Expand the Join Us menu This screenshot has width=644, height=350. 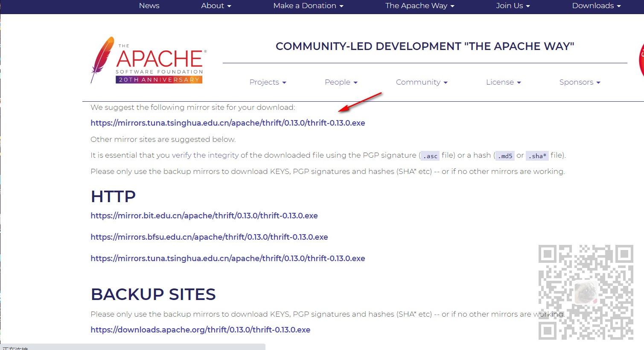coord(513,6)
